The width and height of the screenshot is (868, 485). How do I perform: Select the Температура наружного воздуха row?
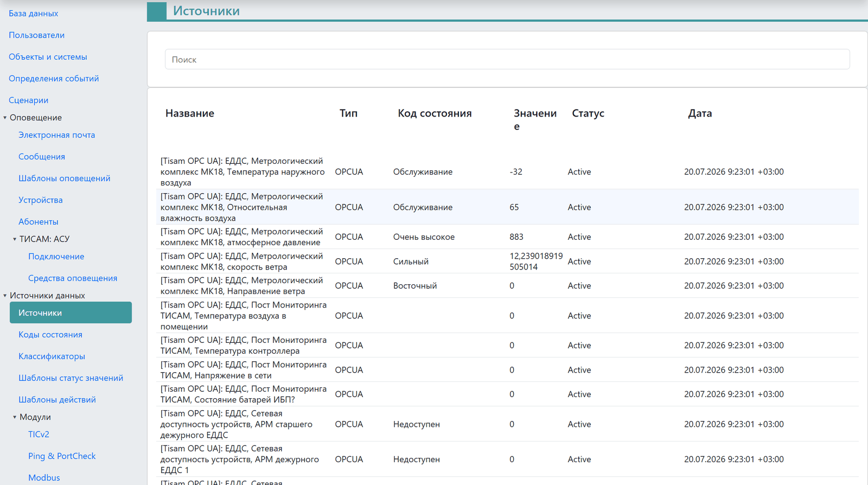[507, 171]
